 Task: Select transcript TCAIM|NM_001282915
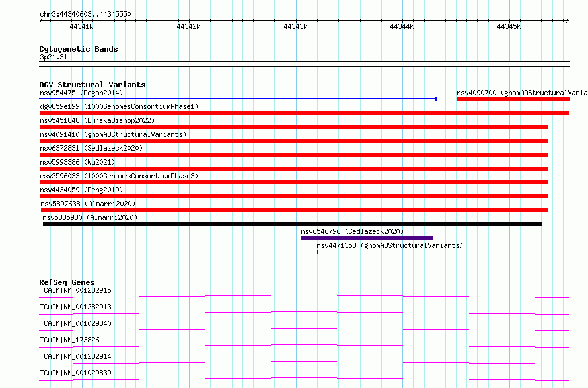(x=75, y=290)
